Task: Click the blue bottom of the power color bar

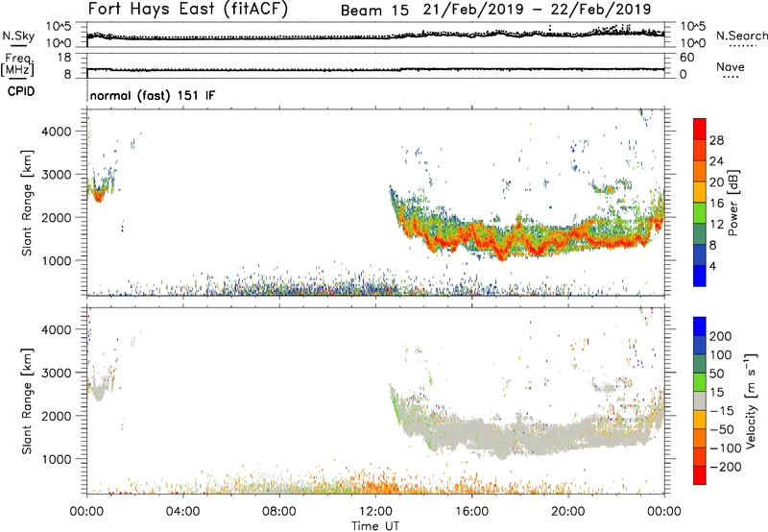Action: [x=700, y=276]
